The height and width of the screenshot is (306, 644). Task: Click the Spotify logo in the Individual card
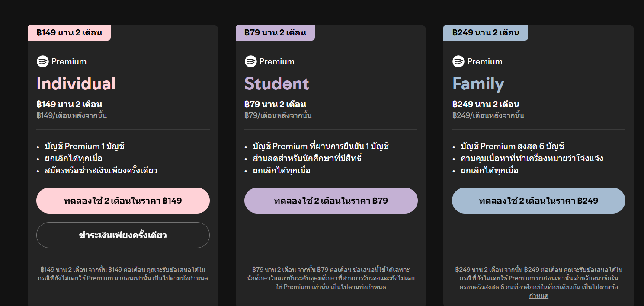click(43, 61)
